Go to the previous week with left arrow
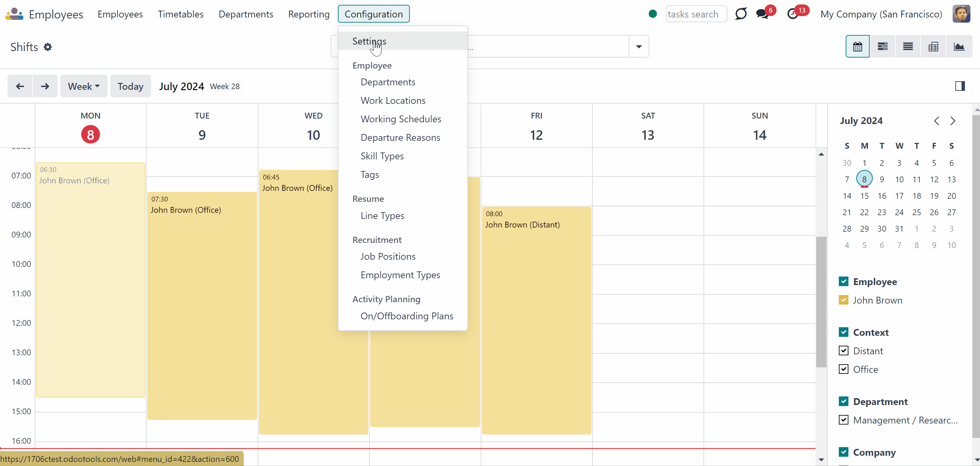This screenshot has width=980, height=466. 20,86
